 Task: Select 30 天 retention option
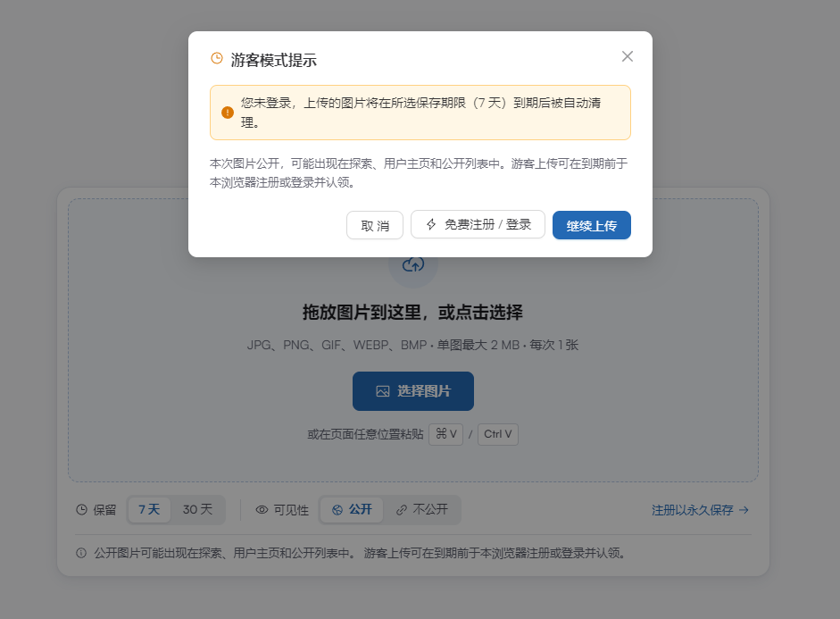click(x=197, y=510)
